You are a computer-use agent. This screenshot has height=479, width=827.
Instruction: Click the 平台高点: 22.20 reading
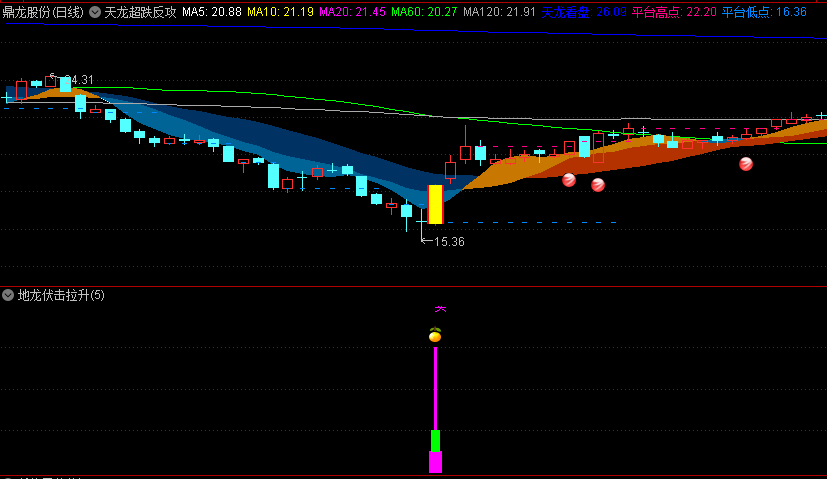674,12
